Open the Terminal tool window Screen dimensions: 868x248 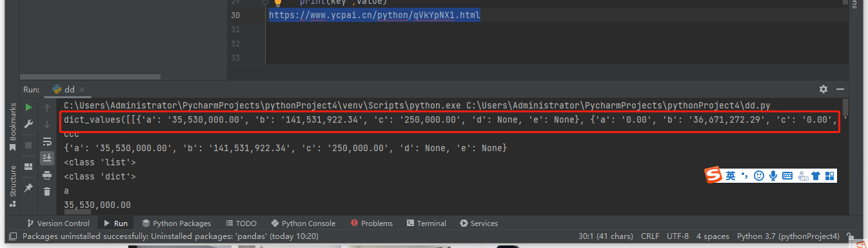[x=426, y=223]
